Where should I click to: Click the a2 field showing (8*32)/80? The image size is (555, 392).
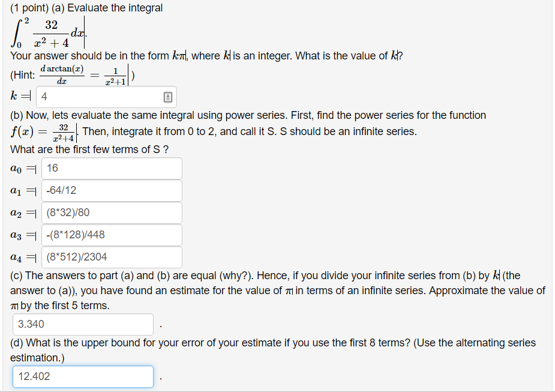point(111,213)
